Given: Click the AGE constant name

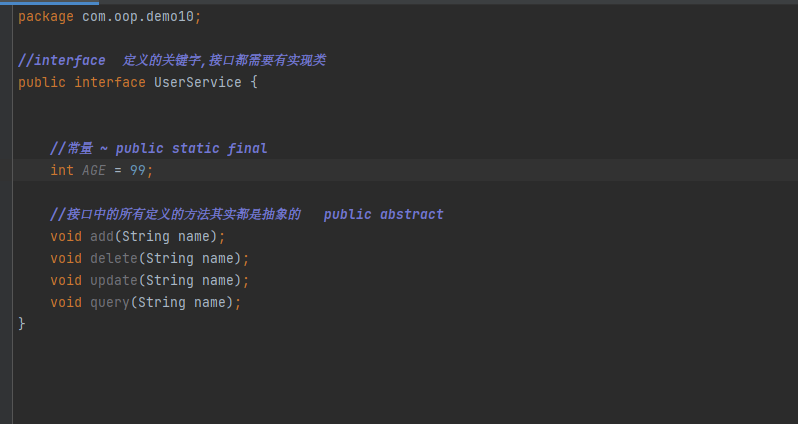Looking at the screenshot, I should (x=94, y=170).
